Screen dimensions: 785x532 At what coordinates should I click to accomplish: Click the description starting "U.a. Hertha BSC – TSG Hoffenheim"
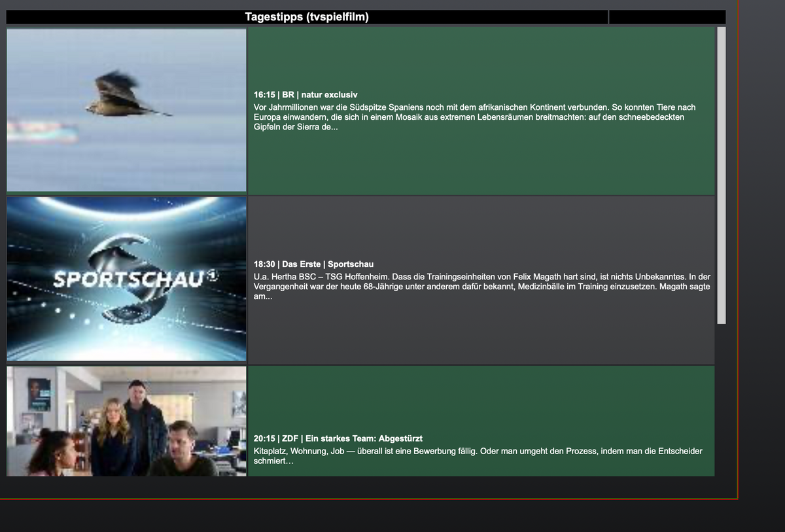coord(482,287)
